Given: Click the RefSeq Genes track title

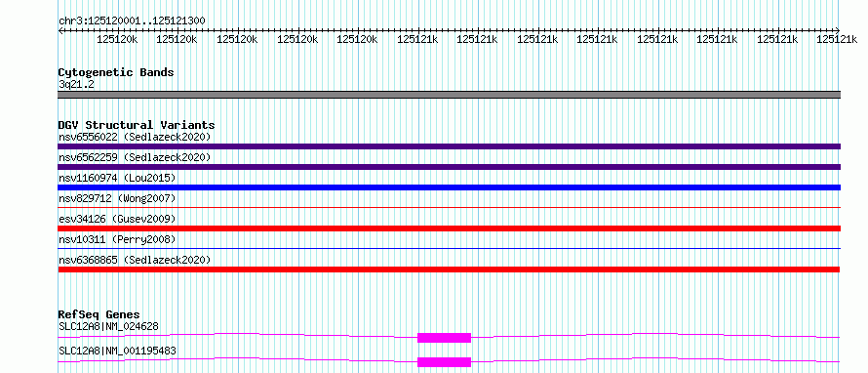Looking at the screenshot, I should click(99, 314).
